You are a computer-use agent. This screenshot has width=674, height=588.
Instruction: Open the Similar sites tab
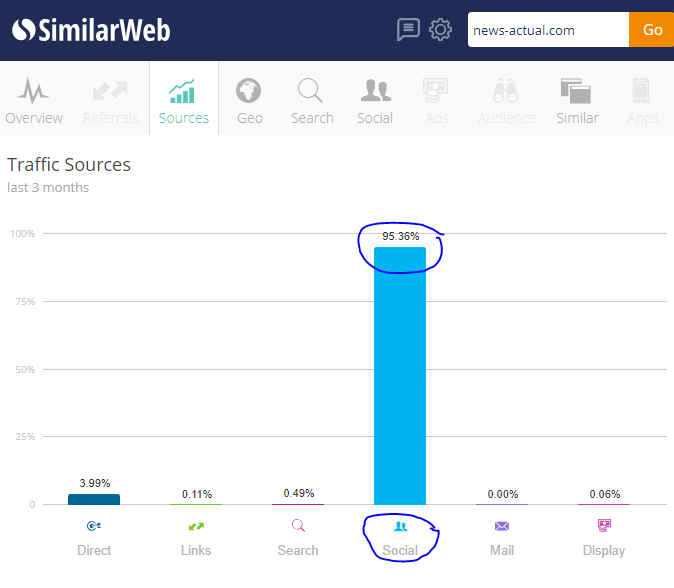[x=577, y=101]
